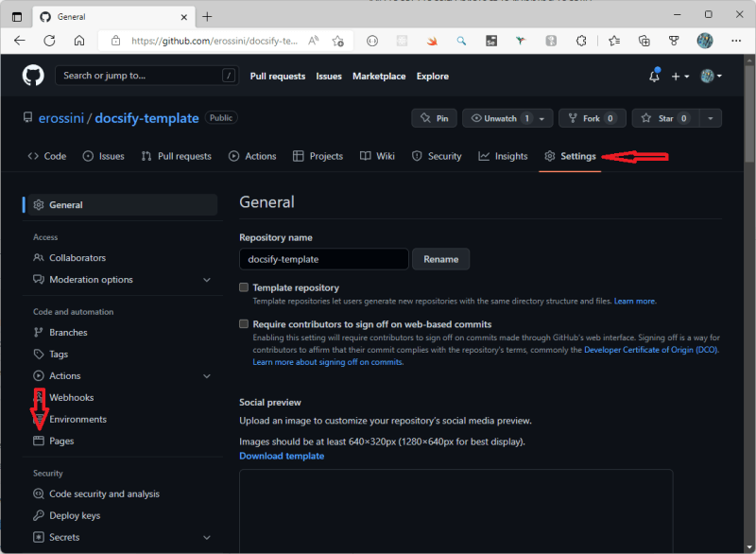Viewport: 756px width, 554px height.
Task: Open Tags settings
Action: tap(59, 355)
